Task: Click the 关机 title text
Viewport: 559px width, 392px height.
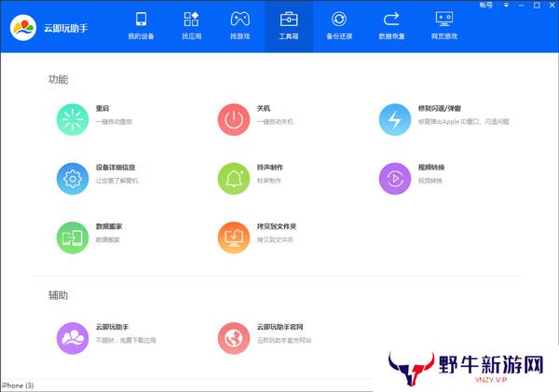Action: (x=264, y=108)
